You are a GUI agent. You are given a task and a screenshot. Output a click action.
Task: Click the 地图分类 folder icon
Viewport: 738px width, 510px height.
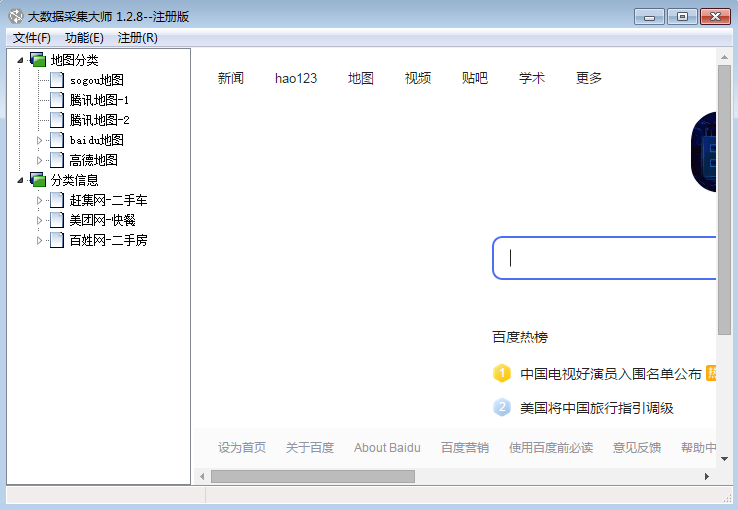pos(38,60)
